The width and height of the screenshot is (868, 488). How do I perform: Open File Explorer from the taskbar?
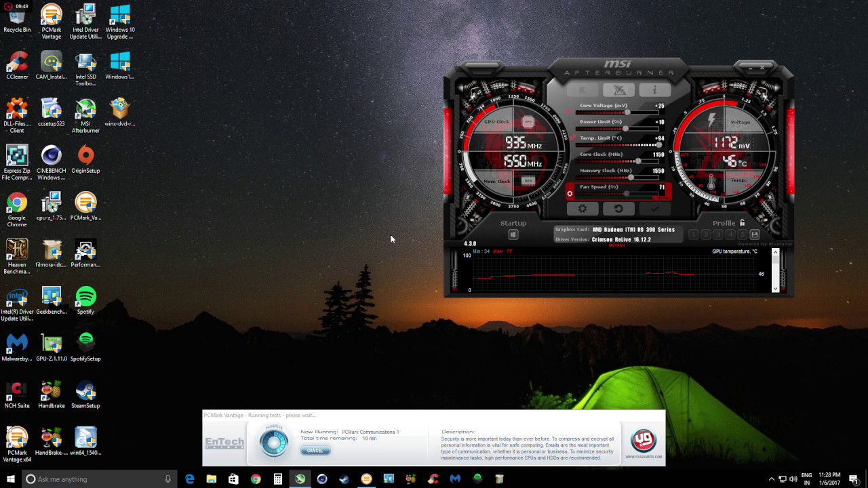click(x=212, y=479)
